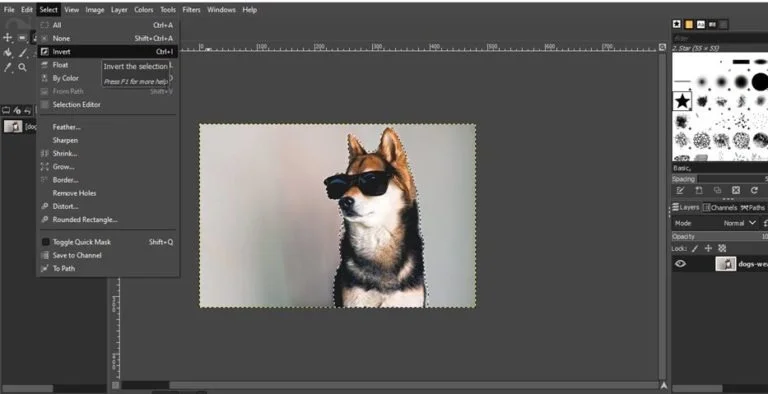
Task: Select the Bucket Fill tool
Action: point(7,52)
